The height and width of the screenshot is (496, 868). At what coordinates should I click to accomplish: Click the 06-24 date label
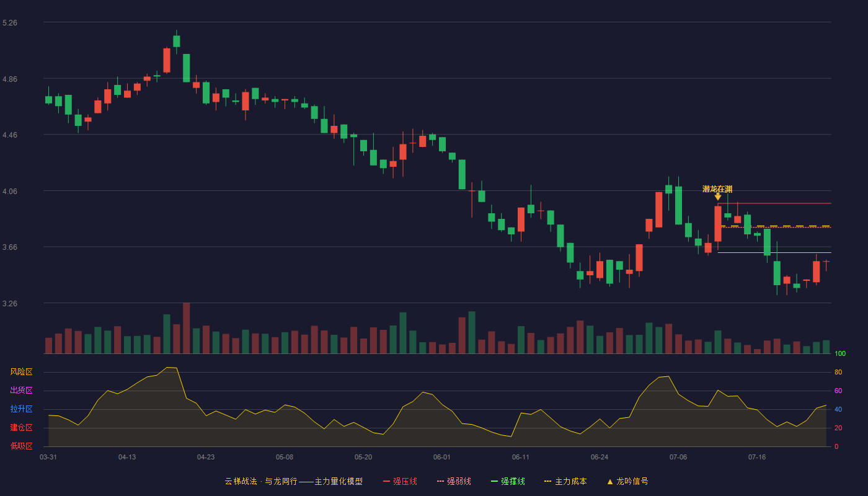point(600,457)
